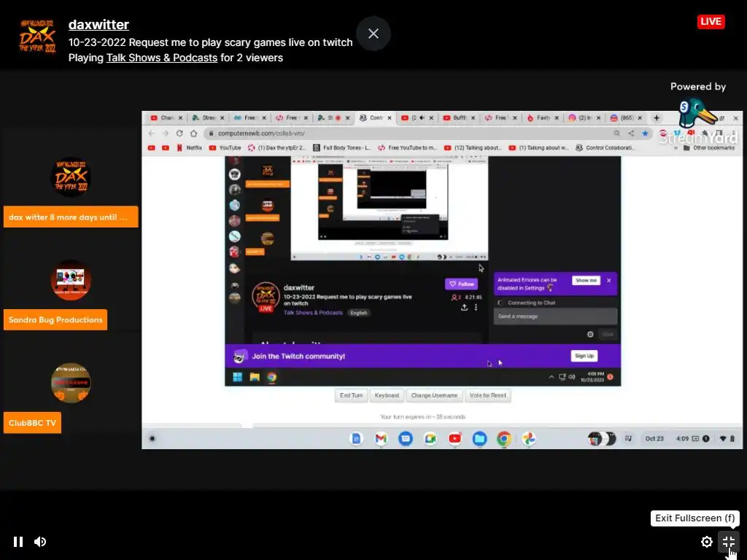Click the Oct 23 date in the shelf
The height and width of the screenshot is (560, 747).
tap(654, 438)
